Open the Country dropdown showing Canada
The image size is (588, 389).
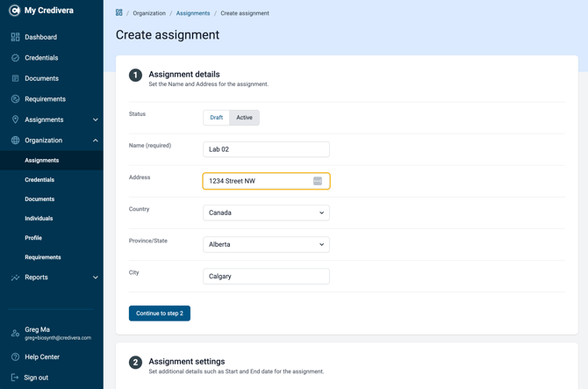(266, 213)
